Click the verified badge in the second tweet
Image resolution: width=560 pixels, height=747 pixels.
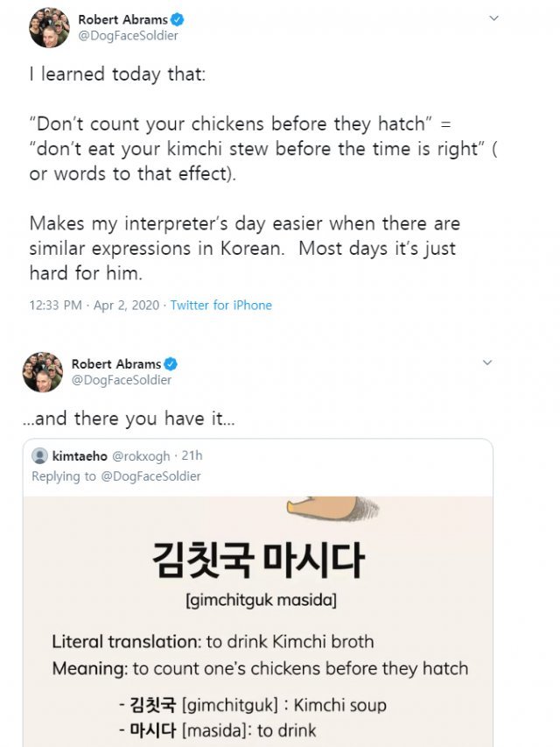(171, 364)
